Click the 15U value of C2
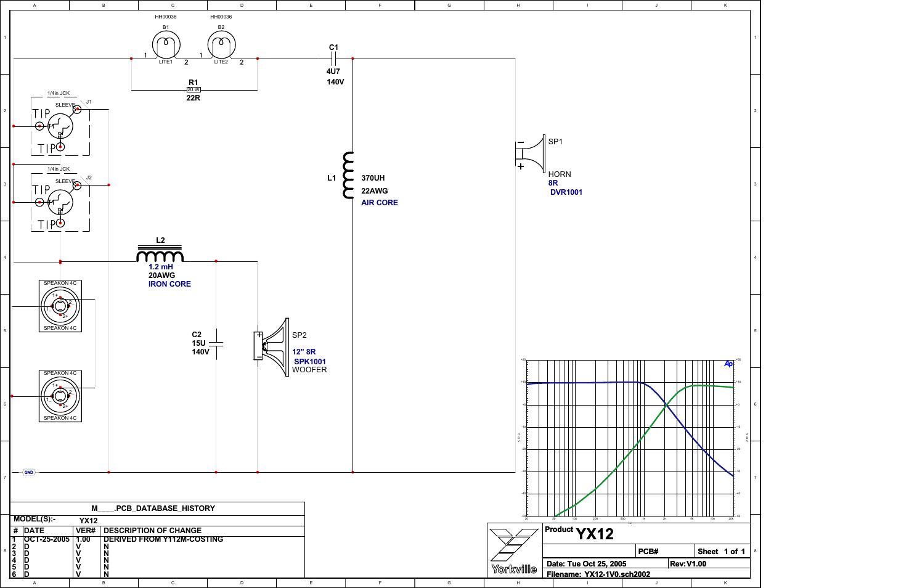 click(x=198, y=343)
